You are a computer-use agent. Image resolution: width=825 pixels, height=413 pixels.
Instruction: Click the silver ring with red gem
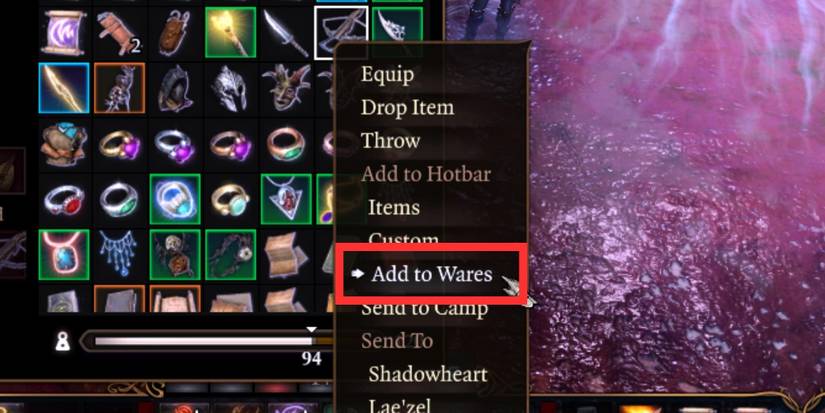pos(64,200)
